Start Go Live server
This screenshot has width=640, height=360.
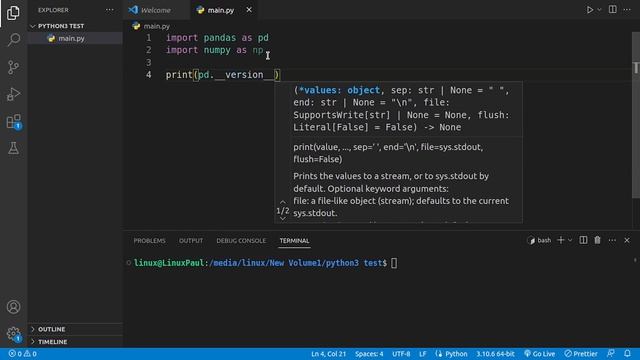(x=540, y=354)
